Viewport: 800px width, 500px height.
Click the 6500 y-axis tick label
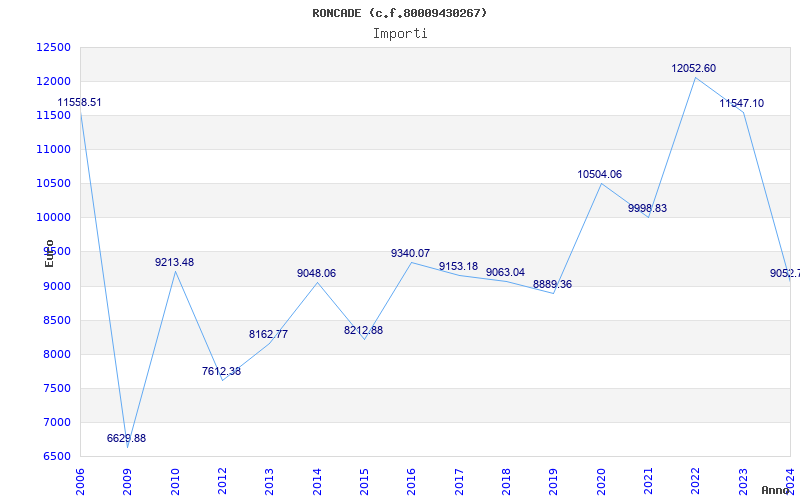pyautogui.click(x=56, y=456)
